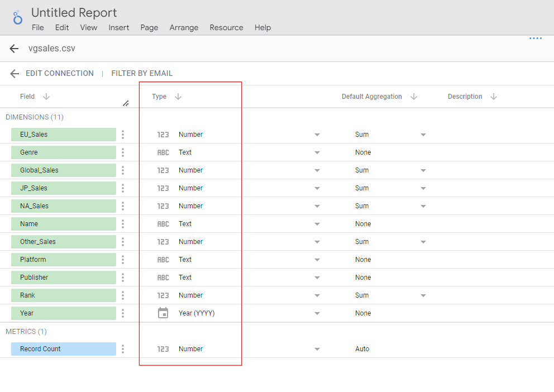Click the Looker Studio logo icon
Viewport: 554px width, 392px height.
click(18, 18)
